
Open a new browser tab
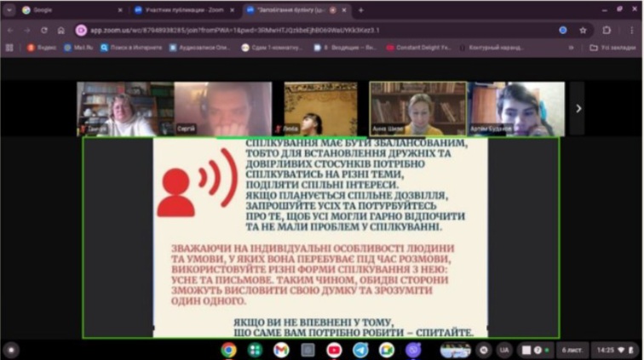point(361,10)
